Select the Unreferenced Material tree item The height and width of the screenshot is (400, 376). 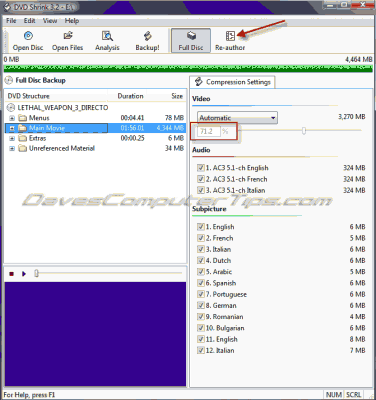pyautogui.click(x=62, y=148)
